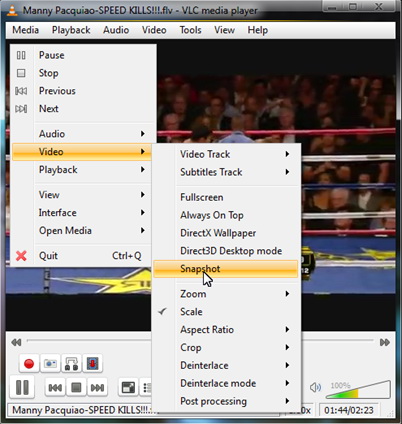Open View menu in menu bar

(224, 30)
